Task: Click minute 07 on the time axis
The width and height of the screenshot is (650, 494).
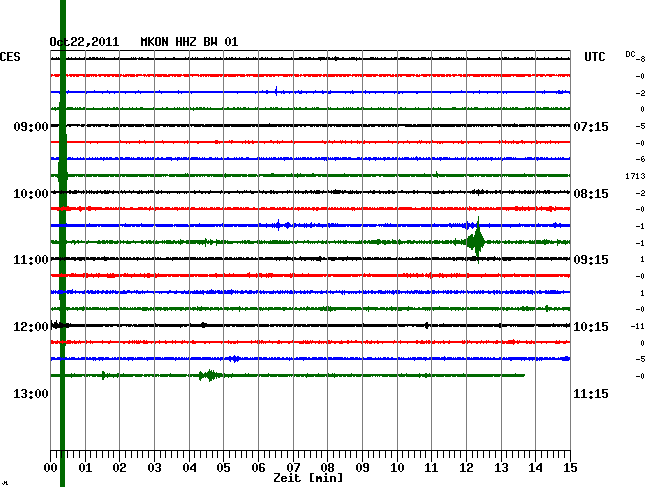Action: [293, 468]
